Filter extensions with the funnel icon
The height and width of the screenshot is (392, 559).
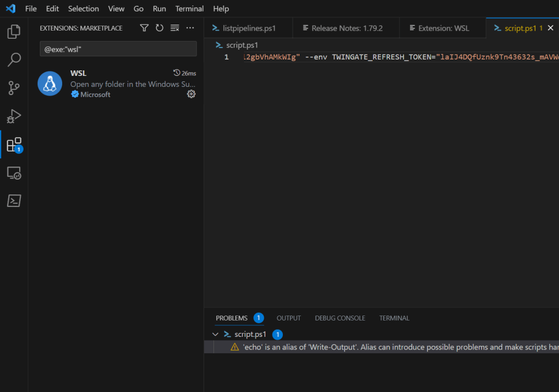point(144,28)
